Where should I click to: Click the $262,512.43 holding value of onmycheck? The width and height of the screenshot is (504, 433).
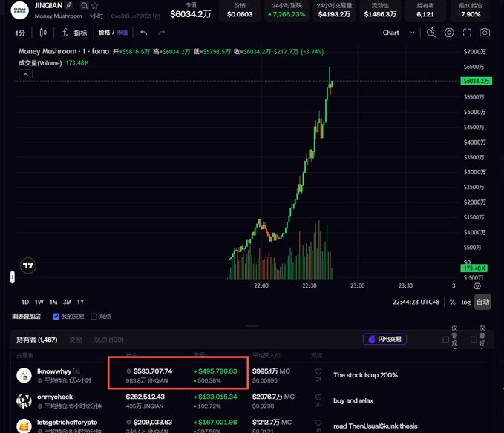coord(145,397)
